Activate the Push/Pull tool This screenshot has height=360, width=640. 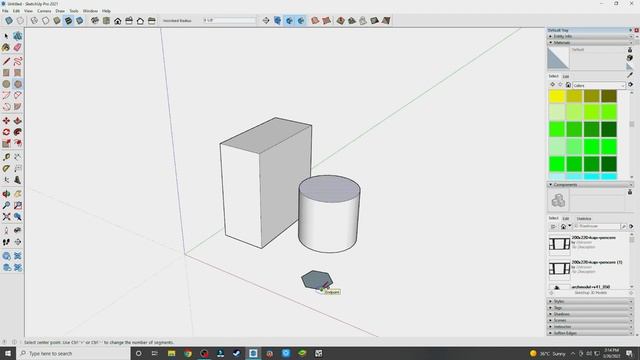tap(18, 121)
